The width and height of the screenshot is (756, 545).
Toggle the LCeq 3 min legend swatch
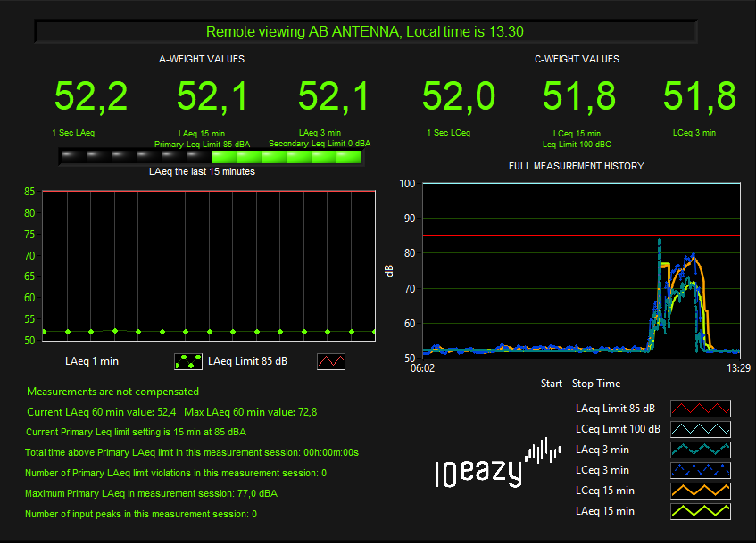pos(700,470)
